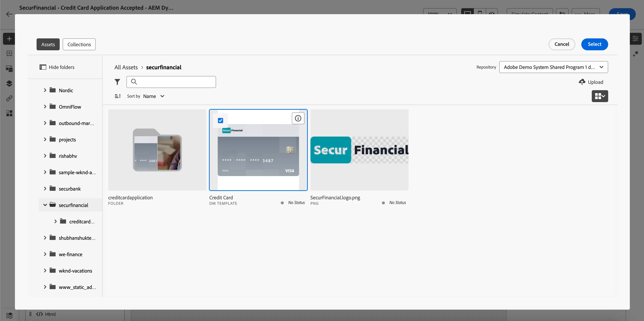Expand the Nordic folder
This screenshot has height=321, width=644.
coord(45,90)
